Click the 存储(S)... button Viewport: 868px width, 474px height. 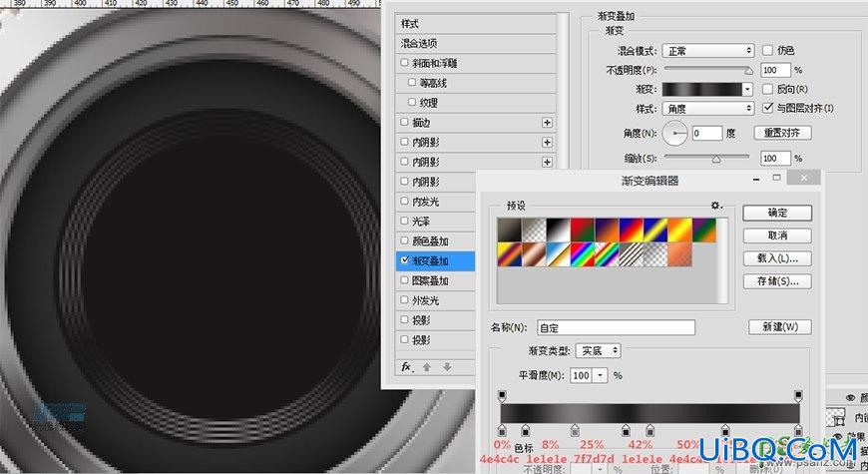click(x=777, y=281)
